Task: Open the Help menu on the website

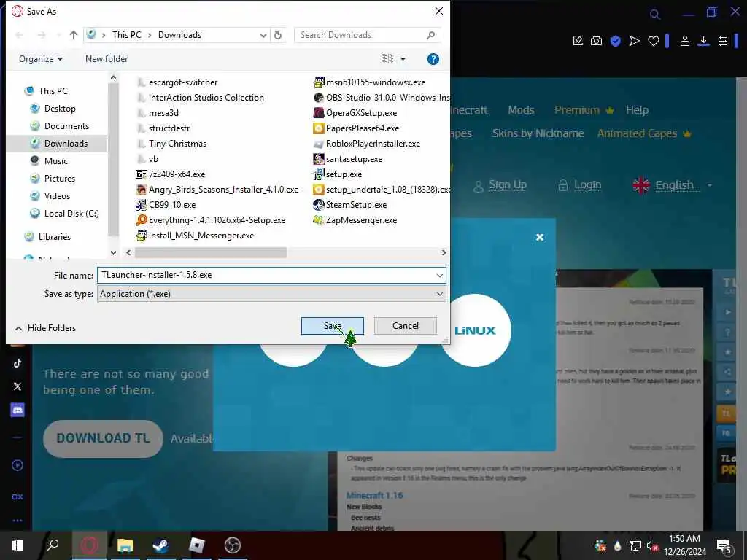Action: (637, 110)
